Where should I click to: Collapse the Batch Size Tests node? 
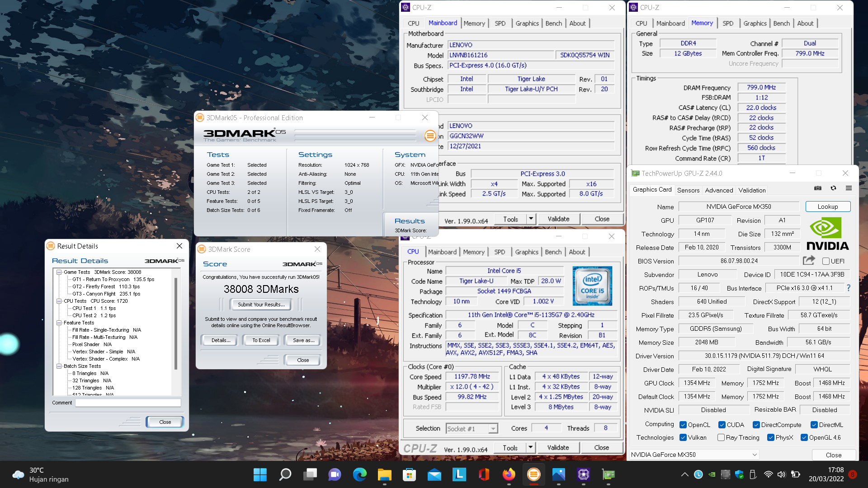coord(59,366)
